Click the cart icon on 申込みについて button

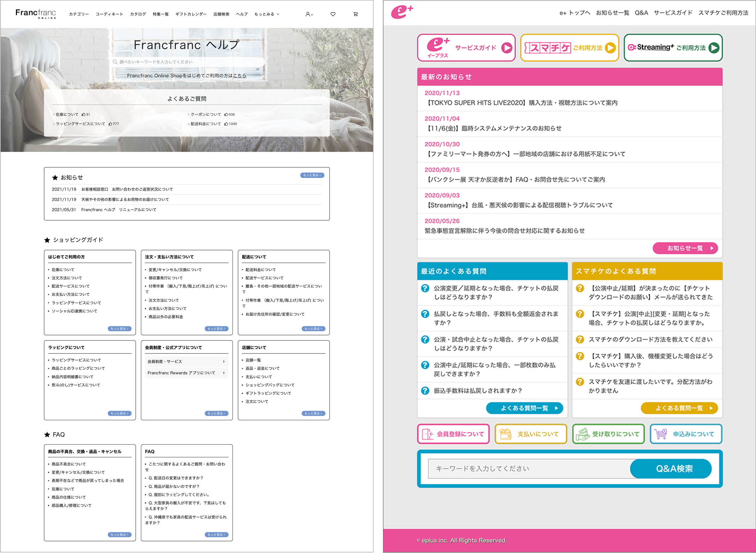point(660,434)
